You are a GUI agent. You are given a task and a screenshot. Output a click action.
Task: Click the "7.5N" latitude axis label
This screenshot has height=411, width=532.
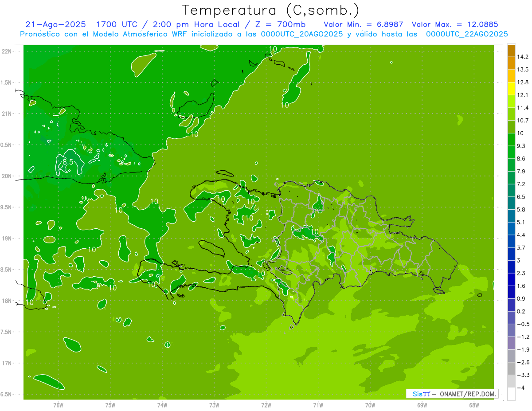7,332
